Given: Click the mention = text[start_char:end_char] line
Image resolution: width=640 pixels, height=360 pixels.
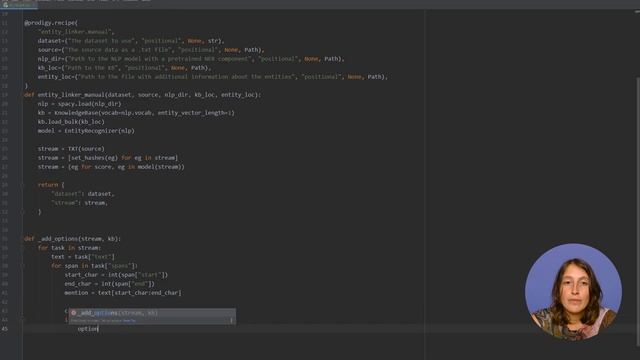Looking at the screenshot, I should tap(122, 293).
